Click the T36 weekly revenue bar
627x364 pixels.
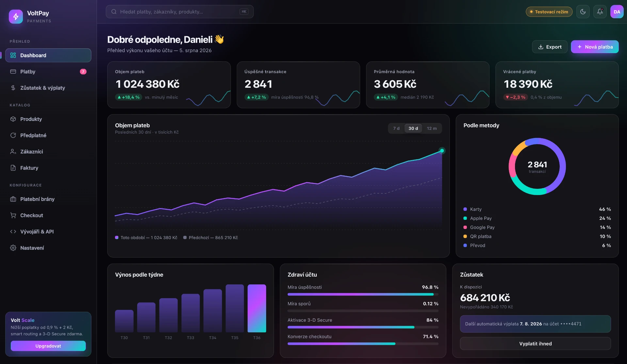257,308
